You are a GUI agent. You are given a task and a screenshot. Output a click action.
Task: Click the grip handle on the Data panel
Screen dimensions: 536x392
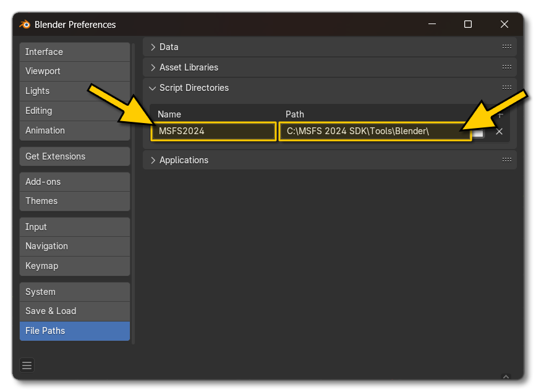[x=507, y=46]
